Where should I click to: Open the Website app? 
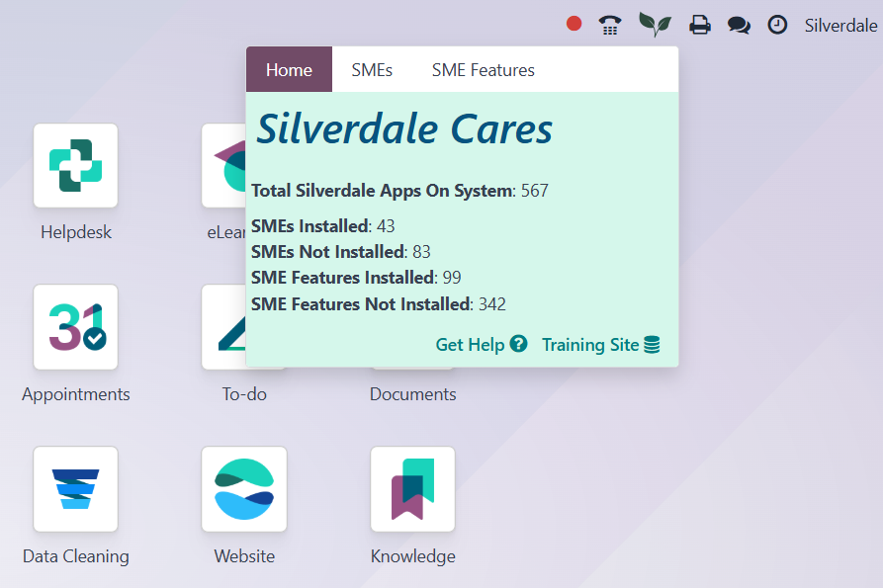(x=244, y=488)
